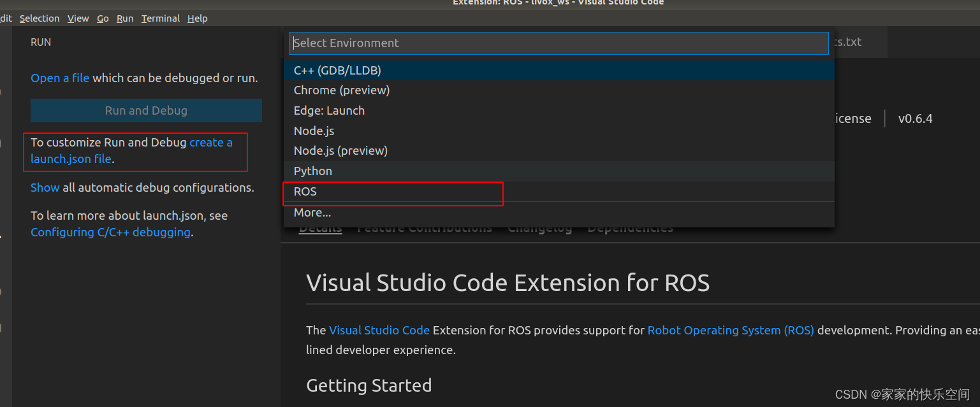
Task: Select Edge: Launch environment
Action: click(x=559, y=111)
